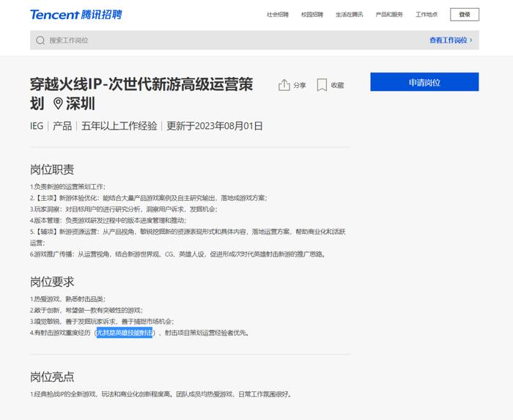The image size is (513, 420).
Task: Click the 岗位要求 section heading
Action: [x=52, y=281]
